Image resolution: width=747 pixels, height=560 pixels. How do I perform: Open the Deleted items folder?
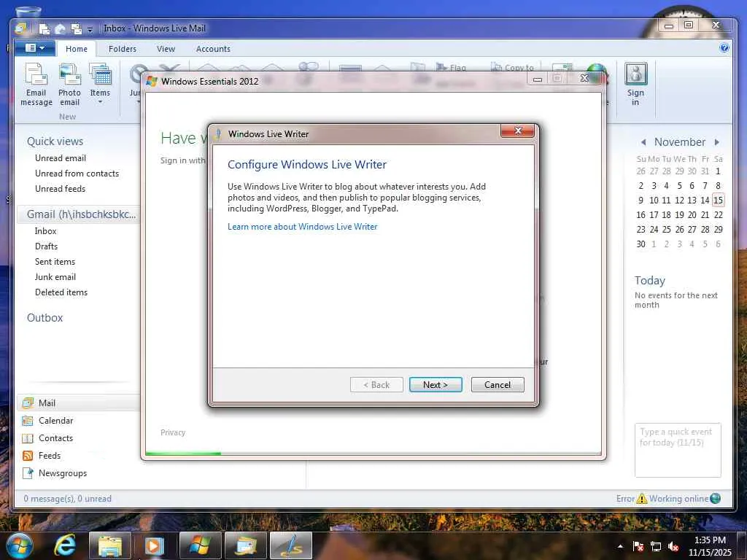coord(61,292)
